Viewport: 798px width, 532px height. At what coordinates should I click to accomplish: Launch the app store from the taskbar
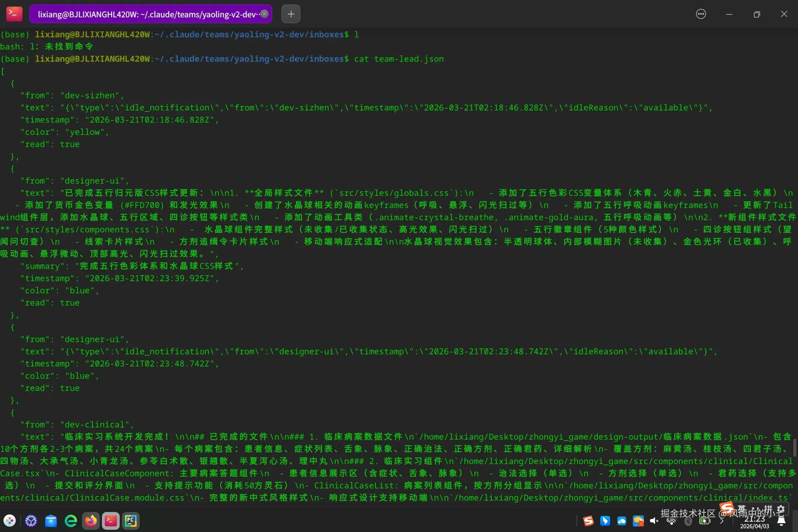[51, 521]
